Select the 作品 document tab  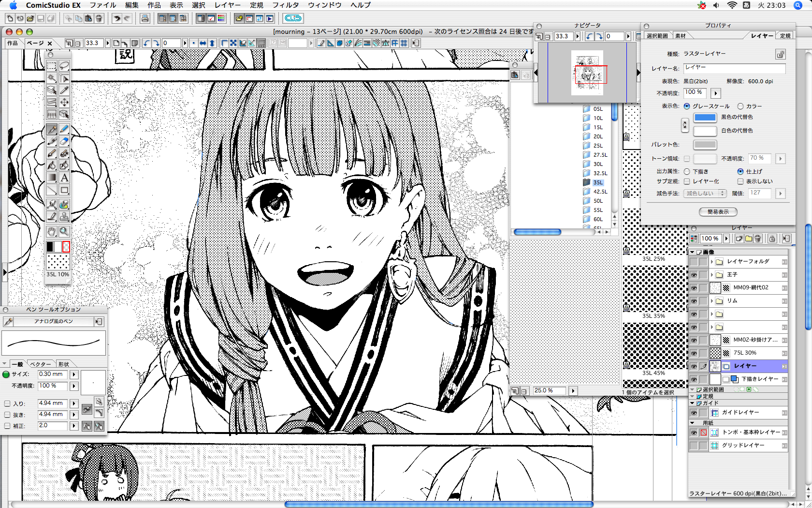(x=13, y=43)
